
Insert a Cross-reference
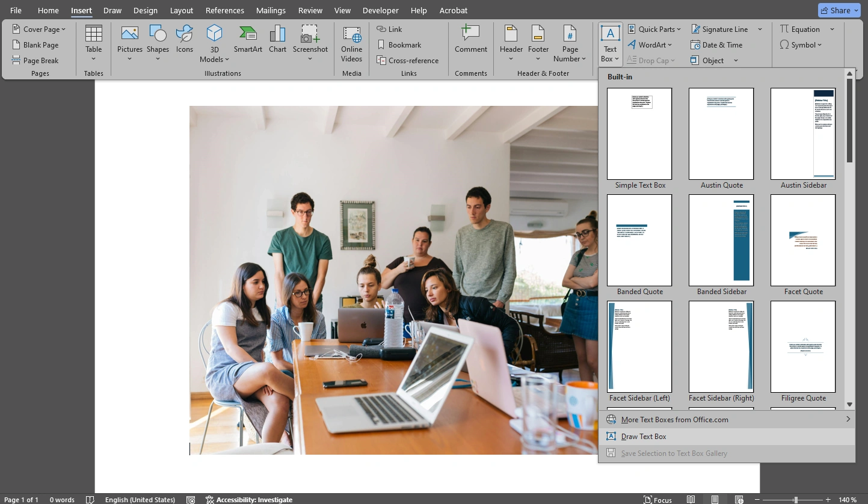(x=408, y=60)
